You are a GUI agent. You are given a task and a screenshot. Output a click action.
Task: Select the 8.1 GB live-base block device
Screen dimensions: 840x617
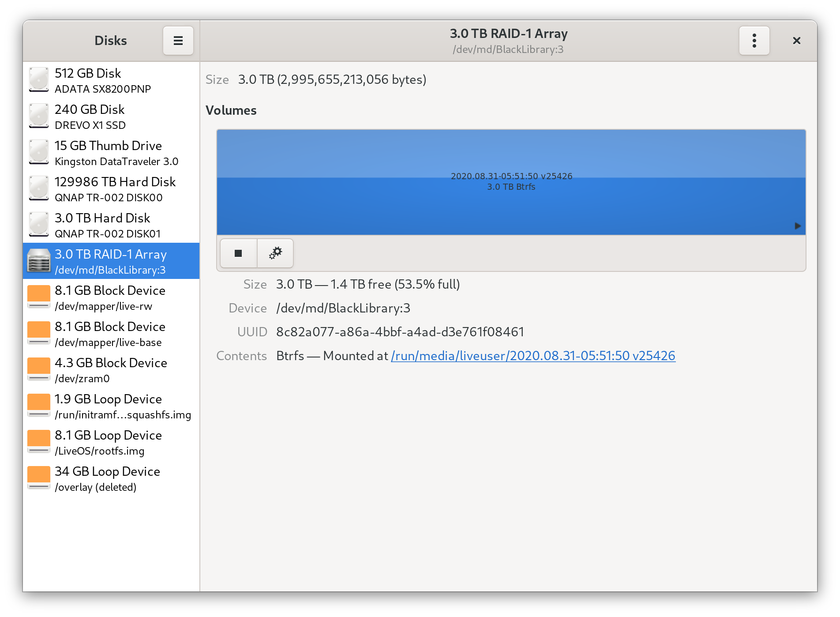pos(111,333)
